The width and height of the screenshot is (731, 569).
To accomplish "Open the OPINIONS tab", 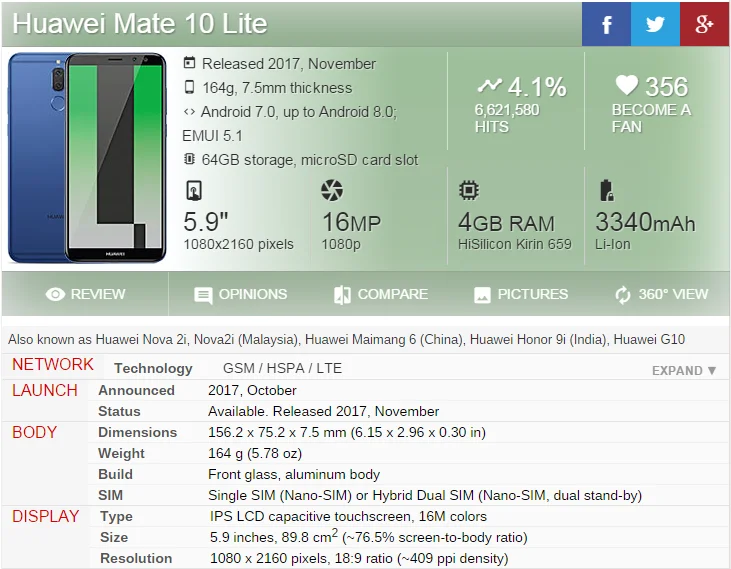I will (x=240, y=294).
